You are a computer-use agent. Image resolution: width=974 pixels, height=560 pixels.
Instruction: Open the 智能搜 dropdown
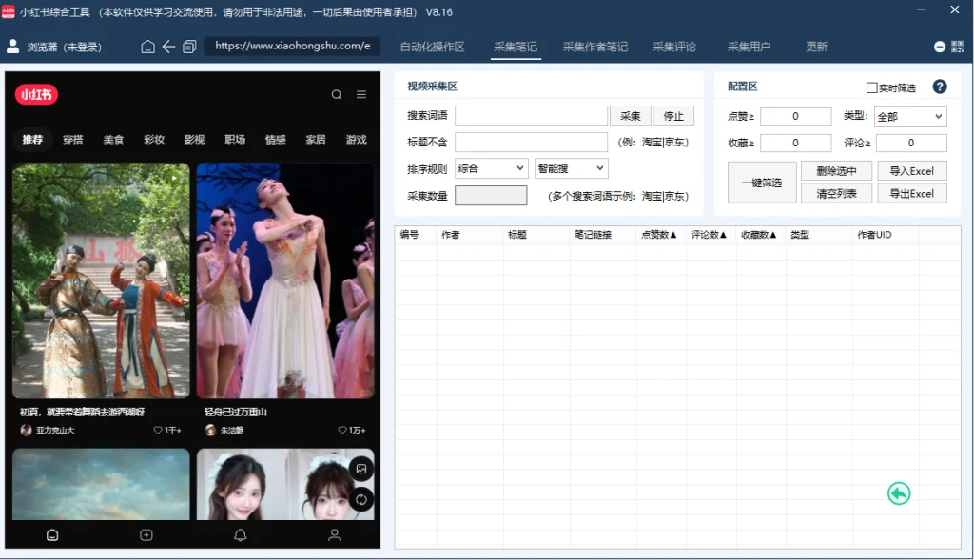point(571,168)
